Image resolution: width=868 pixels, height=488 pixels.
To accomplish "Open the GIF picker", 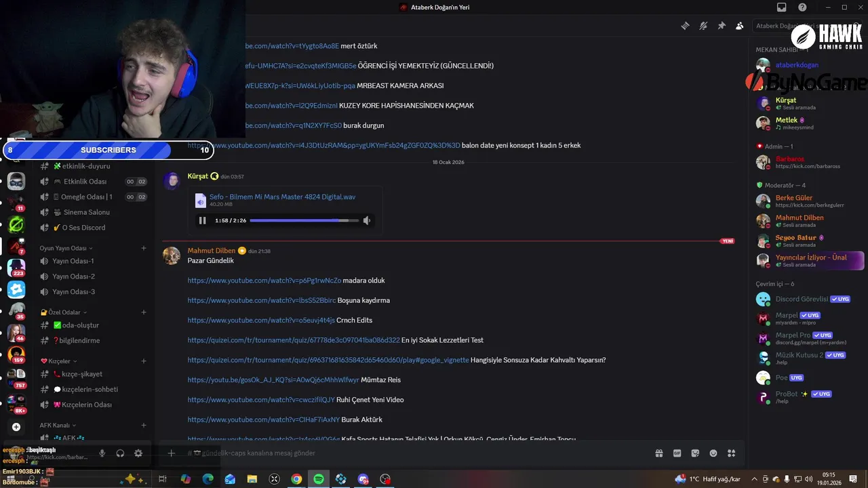I will point(677,453).
